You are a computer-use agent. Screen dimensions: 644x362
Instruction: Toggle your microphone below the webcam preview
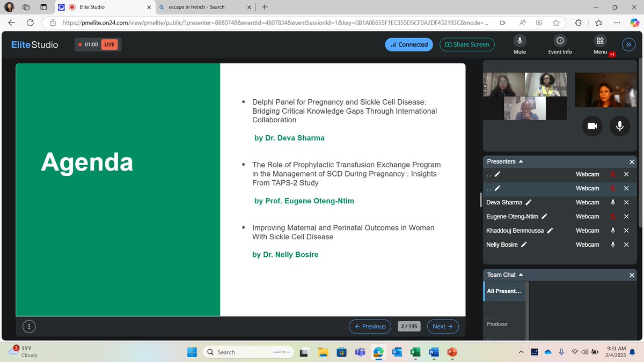[x=619, y=125]
